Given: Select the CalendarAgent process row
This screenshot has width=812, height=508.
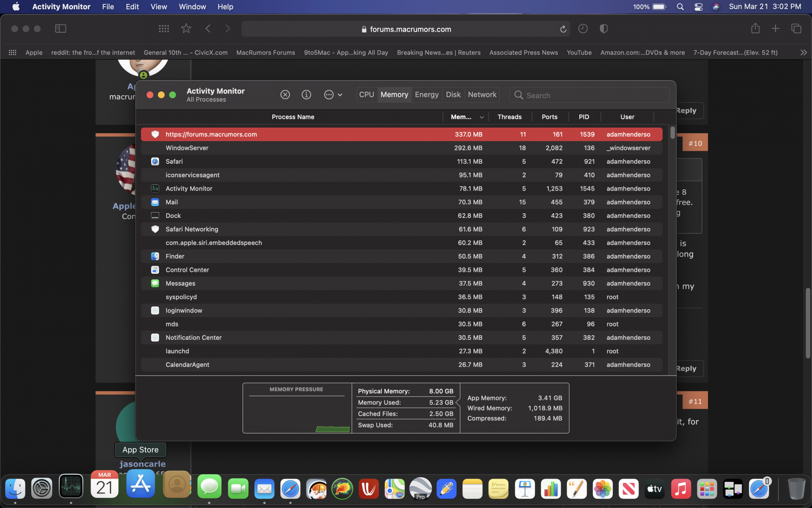Looking at the screenshot, I should (x=402, y=365).
